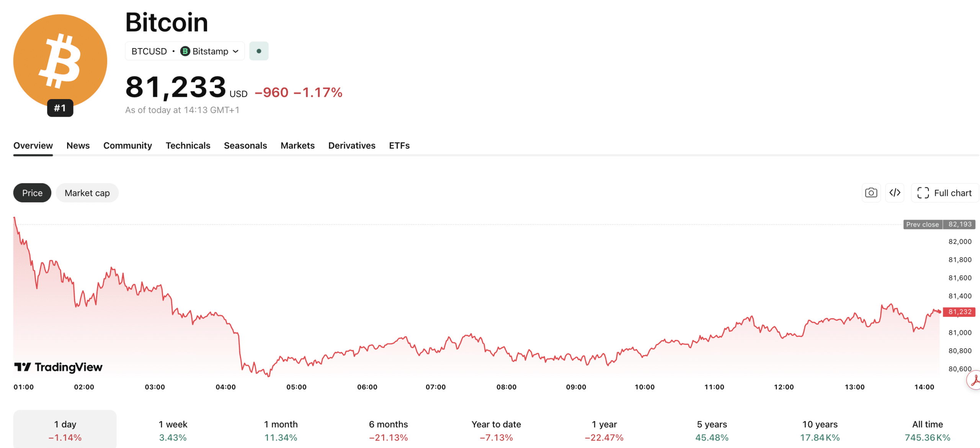Select the 1 day range
Image resolution: width=980 pixels, height=448 pixels.
coord(65,430)
